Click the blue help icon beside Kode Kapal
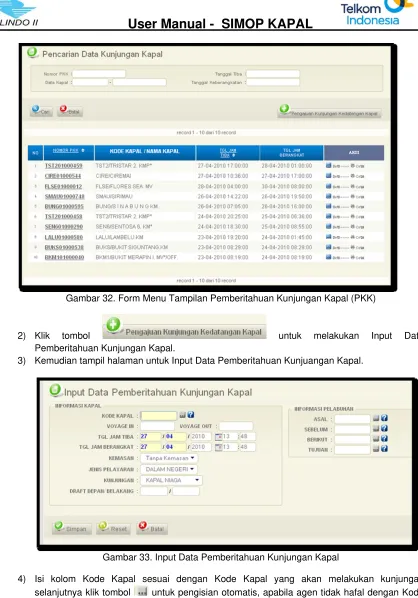Viewport: 418px width, 598px height. point(191,415)
